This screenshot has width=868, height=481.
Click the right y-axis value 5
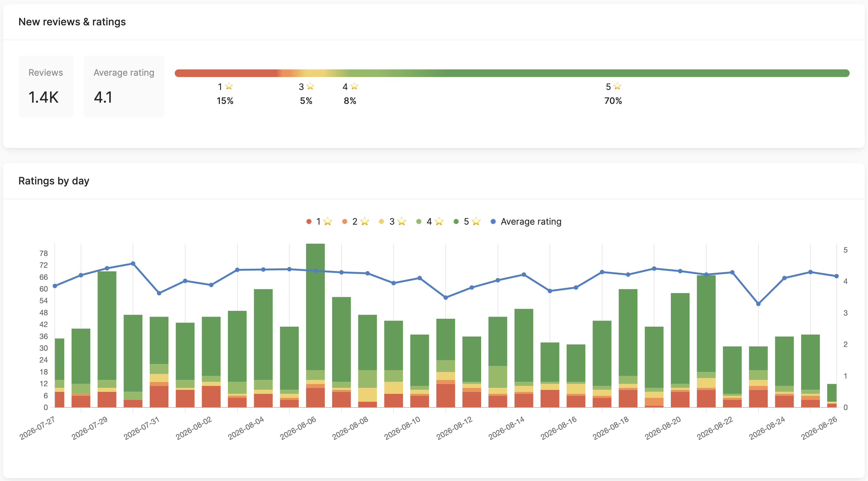point(846,250)
